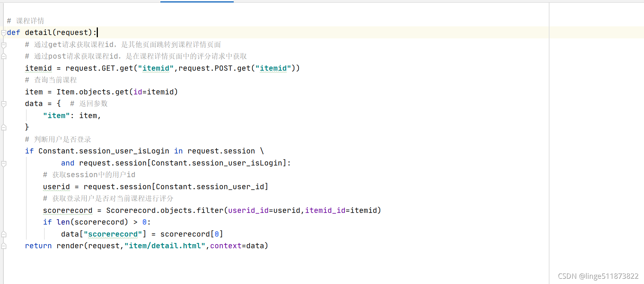Click 'Constant.session_user_isLogin' on the if line
644x284 pixels.
[104, 151]
